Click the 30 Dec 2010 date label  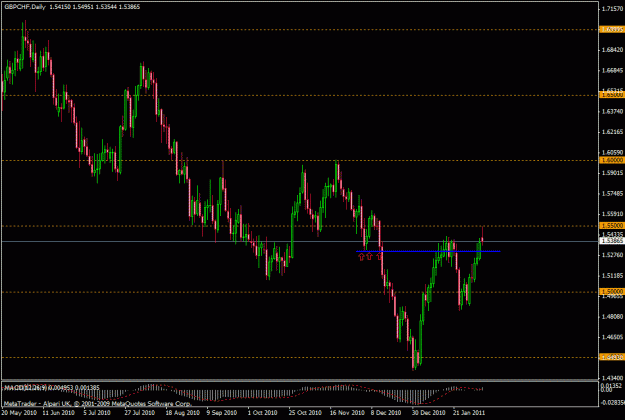click(x=428, y=413)
